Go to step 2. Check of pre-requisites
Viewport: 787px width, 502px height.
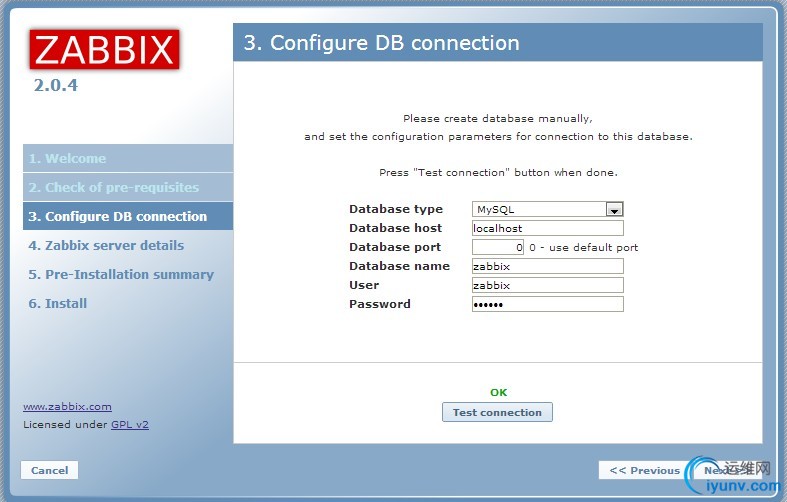tap(128, 187)
